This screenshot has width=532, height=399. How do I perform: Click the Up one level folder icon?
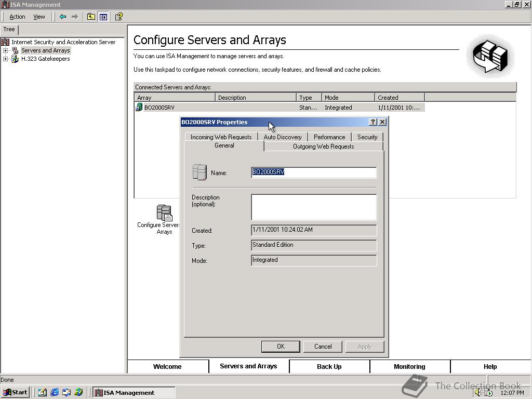pyautogui.click(x=91, y=17)
